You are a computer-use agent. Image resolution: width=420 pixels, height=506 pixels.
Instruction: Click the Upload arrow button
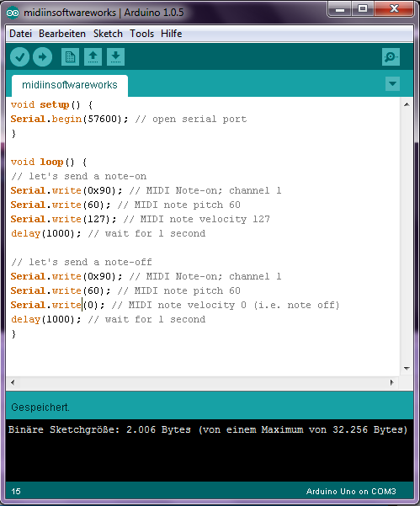pos(42,57)
